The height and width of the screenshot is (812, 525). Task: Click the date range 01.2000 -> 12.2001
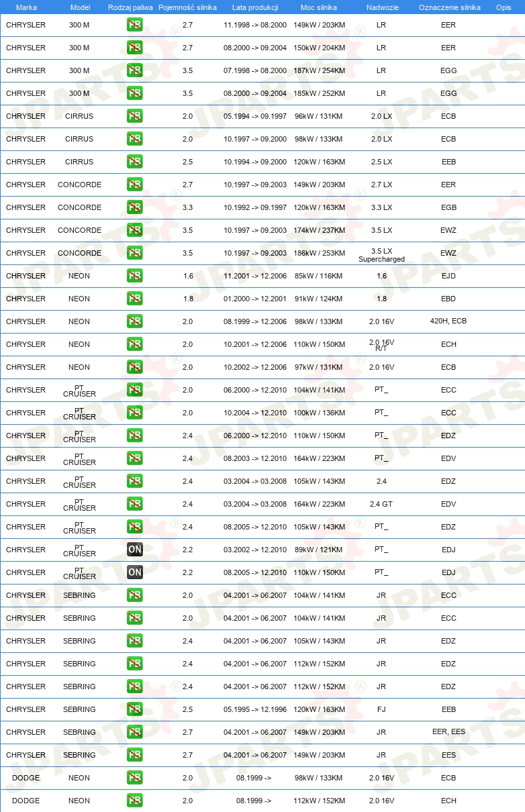255,299
